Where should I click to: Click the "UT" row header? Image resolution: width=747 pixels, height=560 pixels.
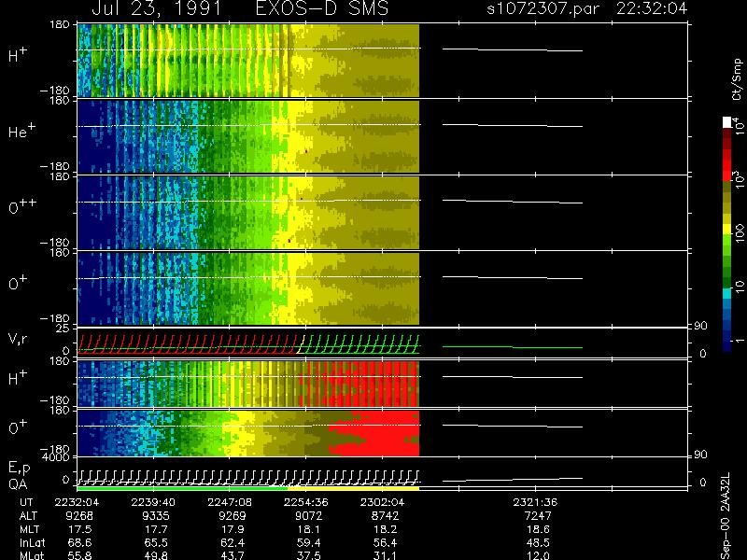[x=27, y=502]
